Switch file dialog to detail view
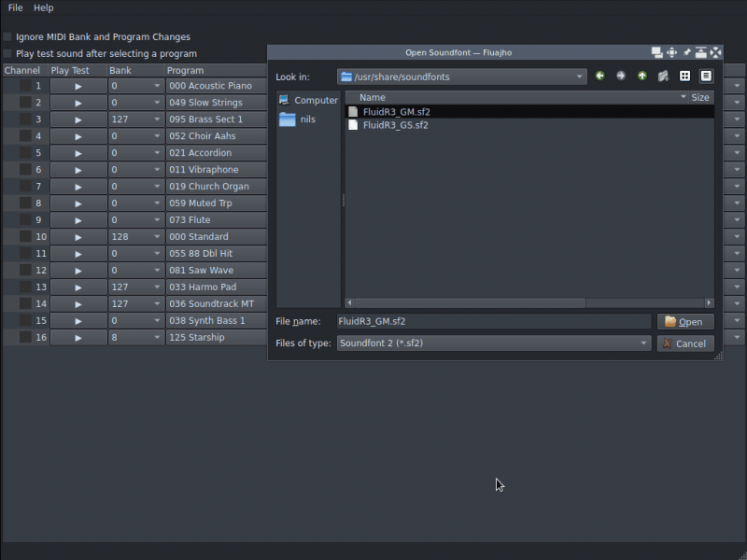This screenshot has width=747, height=560. tap(706, 77)
